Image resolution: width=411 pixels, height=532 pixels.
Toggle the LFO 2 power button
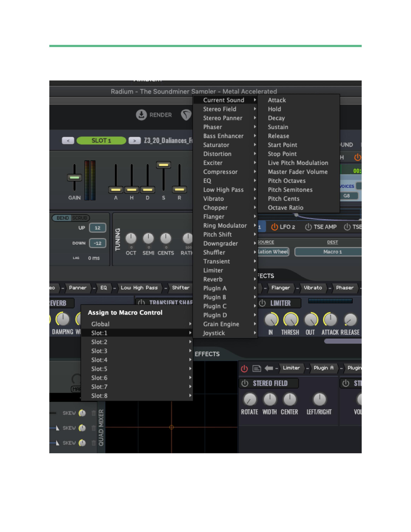[x=274, y=227]
